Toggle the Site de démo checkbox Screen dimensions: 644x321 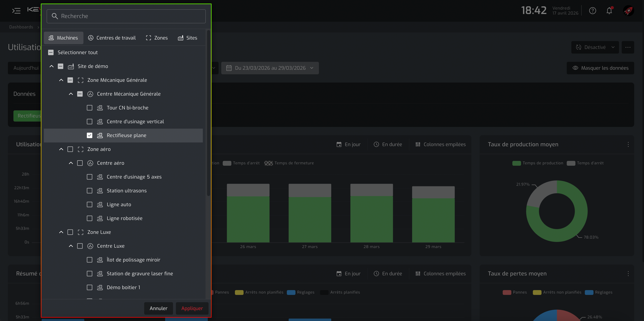(x=61, y=66)
